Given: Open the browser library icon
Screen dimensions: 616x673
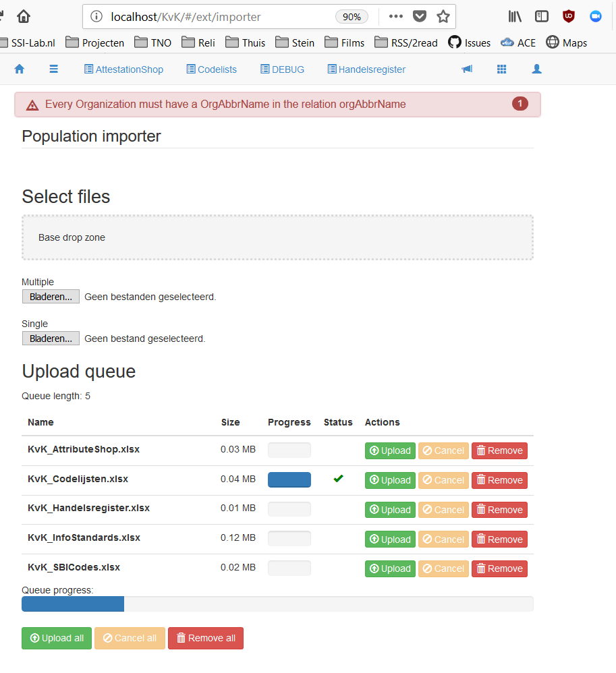Looking at the screenshot, I should coord(515,17).
